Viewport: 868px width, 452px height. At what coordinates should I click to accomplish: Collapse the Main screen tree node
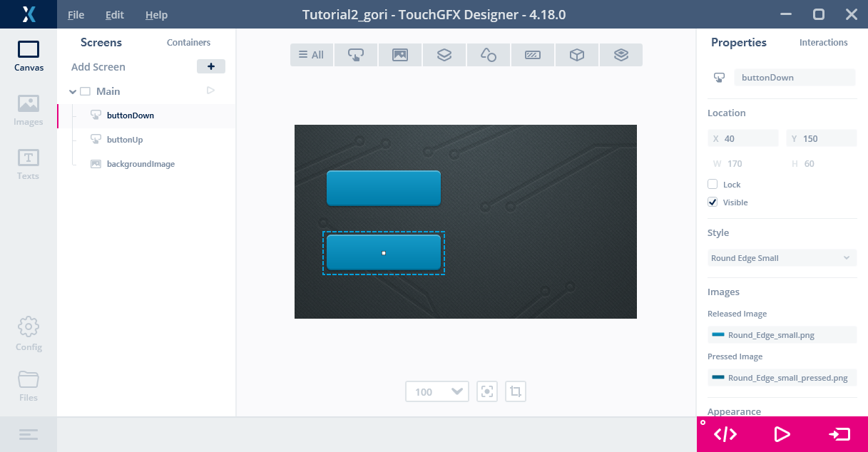pos(73,91)
